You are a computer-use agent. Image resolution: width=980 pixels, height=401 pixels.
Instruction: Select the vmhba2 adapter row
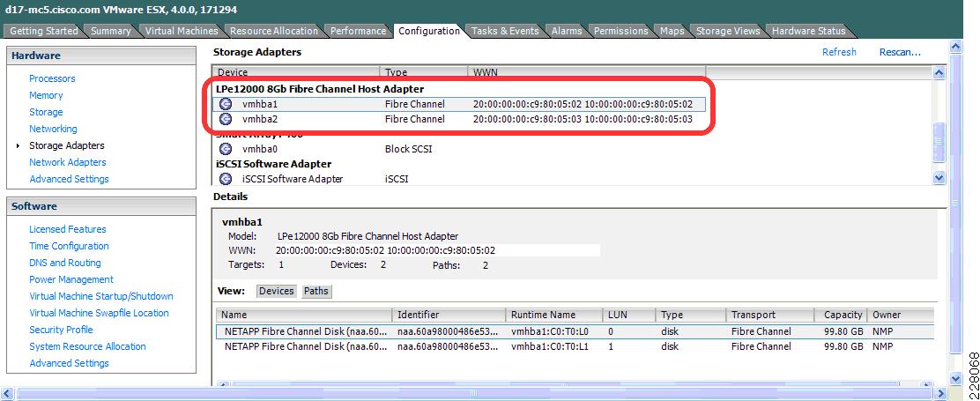[x=459, y=119]
